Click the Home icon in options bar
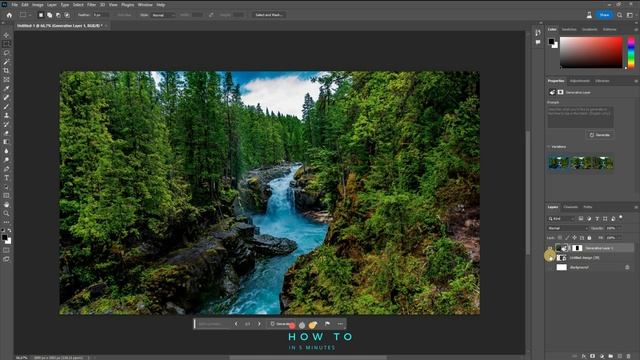The image size is (640, 360). 9,15
